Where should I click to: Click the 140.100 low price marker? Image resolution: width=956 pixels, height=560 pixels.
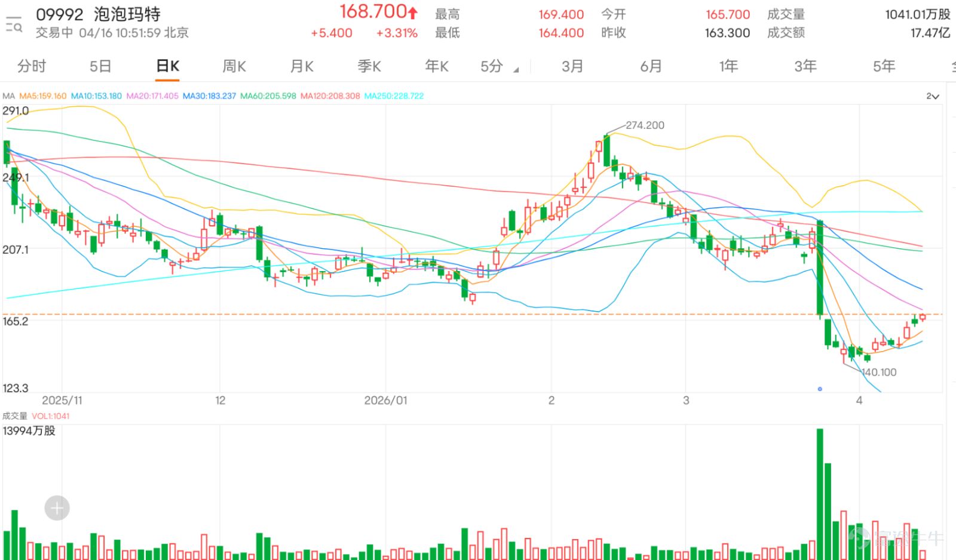[x=878, y=373]
